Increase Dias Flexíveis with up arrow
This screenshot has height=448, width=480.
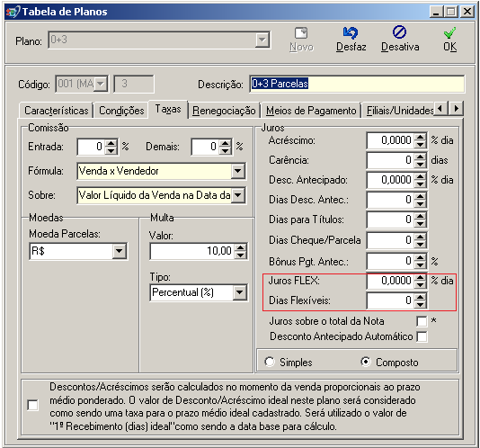[x=421, y=297]
